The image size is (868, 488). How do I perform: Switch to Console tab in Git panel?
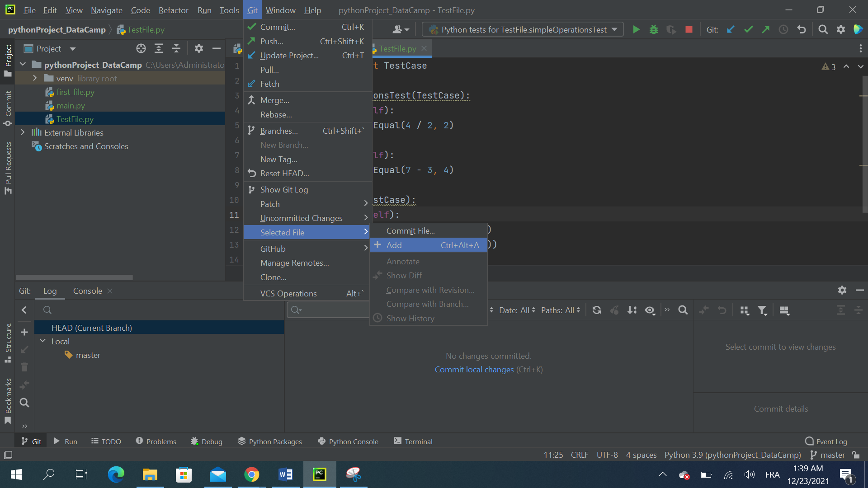click(x=88, y=291)
